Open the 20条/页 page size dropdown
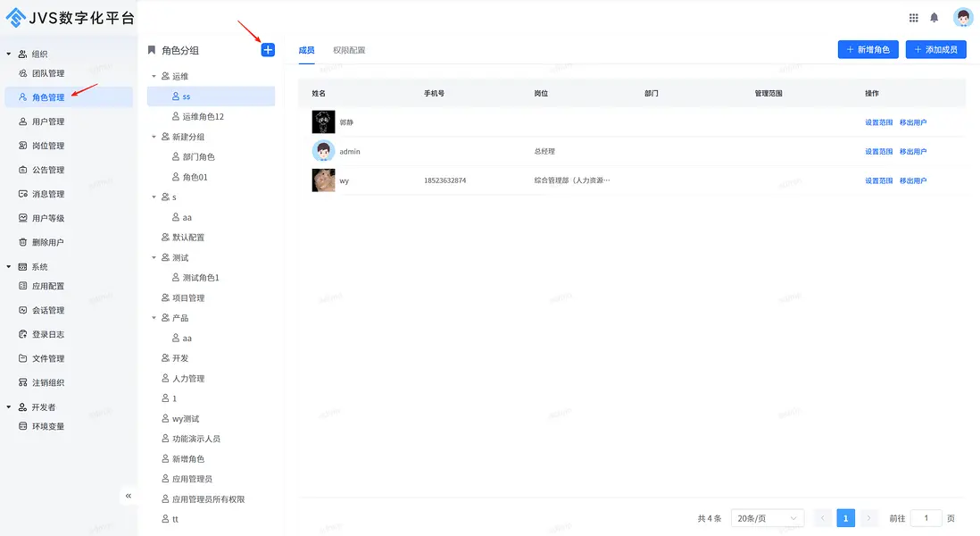 click(768, 517)
